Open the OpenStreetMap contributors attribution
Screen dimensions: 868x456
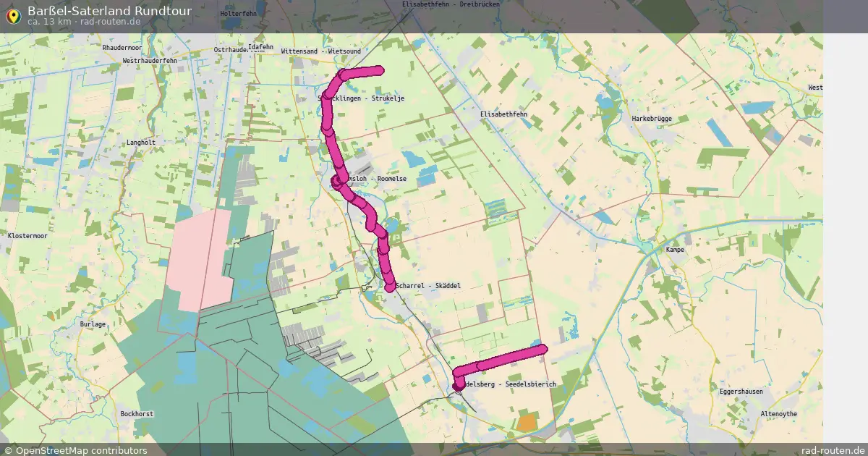point(75,450)
